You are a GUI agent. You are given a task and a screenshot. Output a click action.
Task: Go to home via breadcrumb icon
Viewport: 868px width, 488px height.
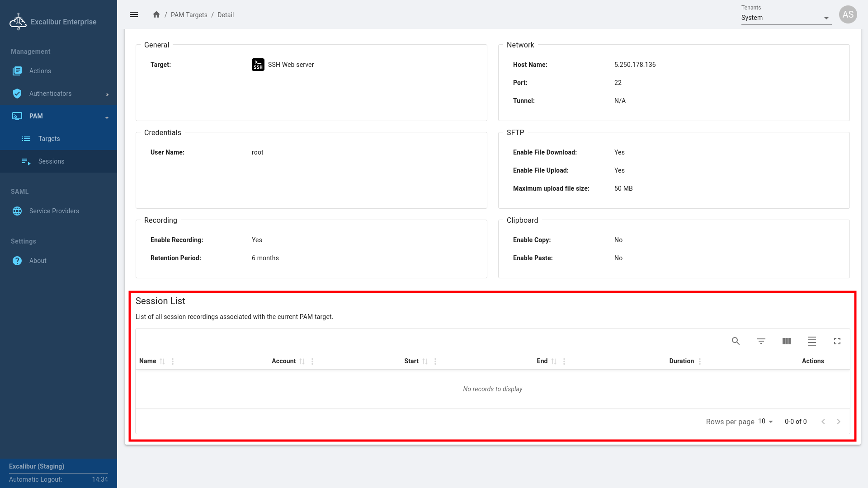[x=156, y=14]
